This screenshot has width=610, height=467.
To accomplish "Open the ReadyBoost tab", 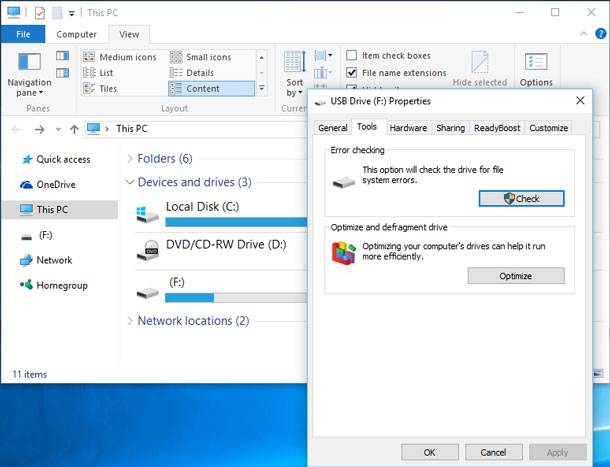I will [497, 128].
